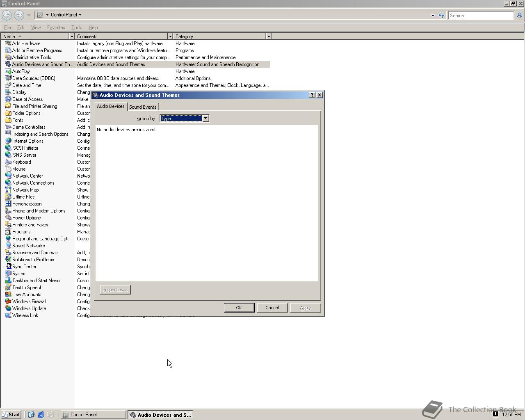Click the refresh arrows icon in address bar

pos(441,15)
